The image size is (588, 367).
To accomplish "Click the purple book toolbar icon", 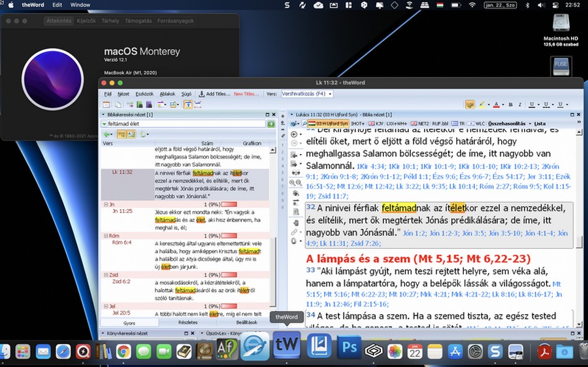I will pyautogui.click(x=149, y=104).
